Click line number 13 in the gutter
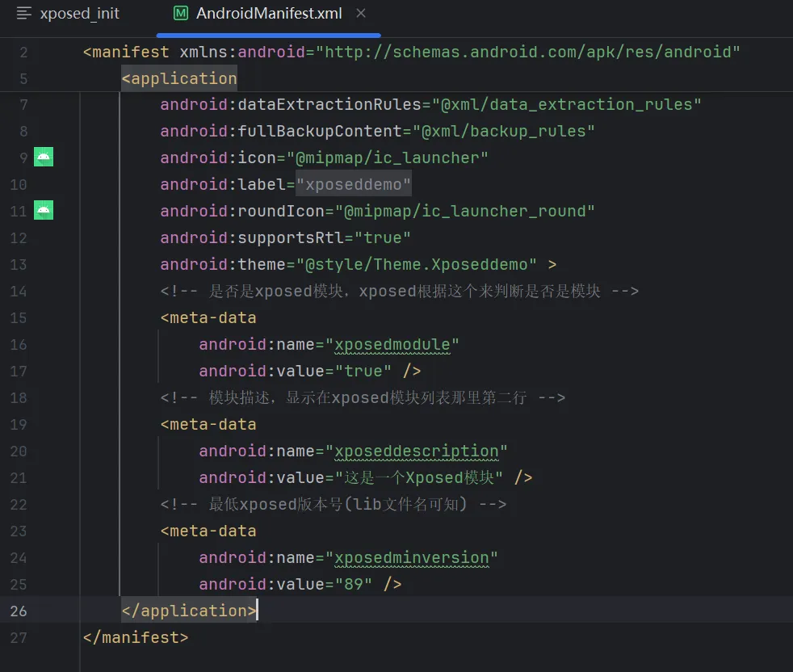Screen dimensions: 793x672 pos(19,265)
